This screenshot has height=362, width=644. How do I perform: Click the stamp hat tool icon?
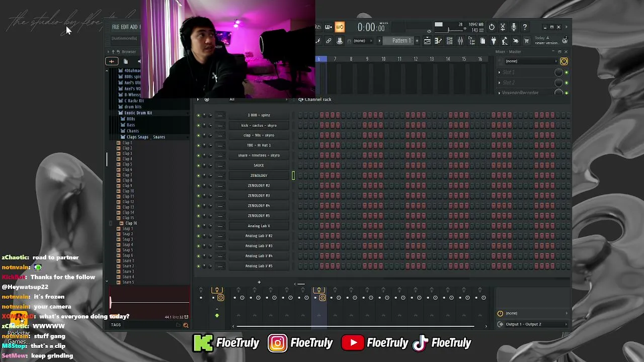[x=340, y=41]
